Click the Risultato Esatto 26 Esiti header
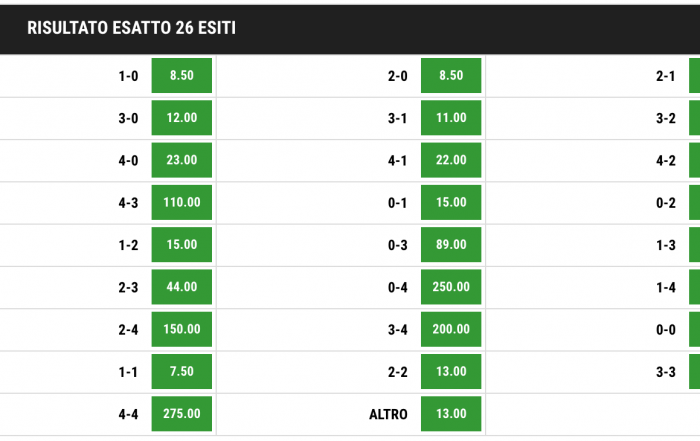700x441 pixels. [131, 28]
